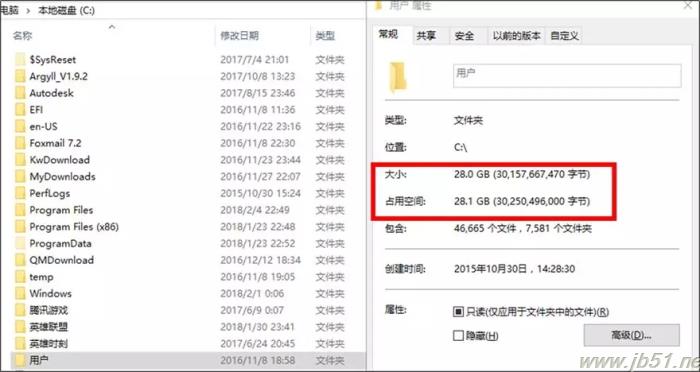Click the QMDownload folder icon

tap(20, 260)
